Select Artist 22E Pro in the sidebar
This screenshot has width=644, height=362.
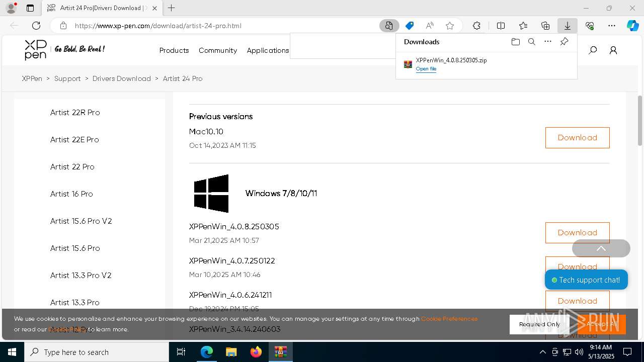pos(74,140)
